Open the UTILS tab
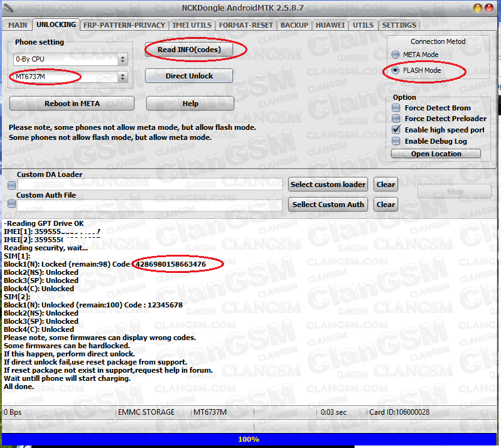The image size is (501, 448). point(363,25)
